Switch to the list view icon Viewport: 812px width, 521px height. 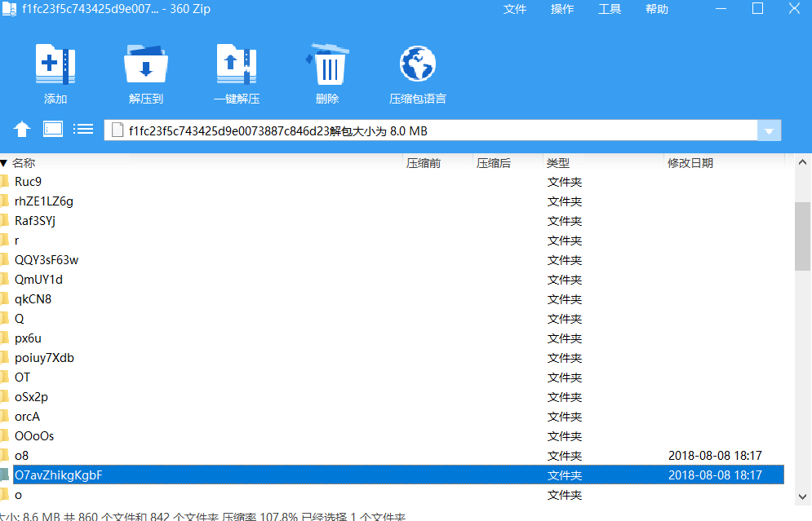(83, 129)
